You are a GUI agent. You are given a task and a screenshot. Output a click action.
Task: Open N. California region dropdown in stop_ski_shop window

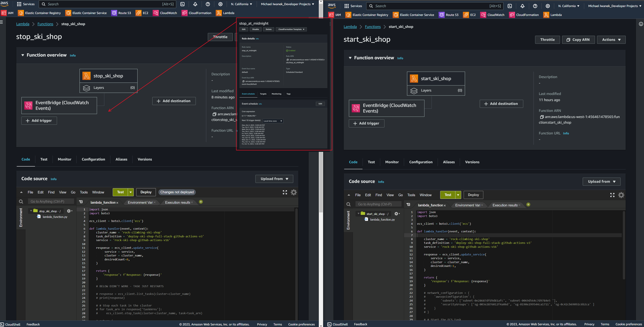(241, 4)
